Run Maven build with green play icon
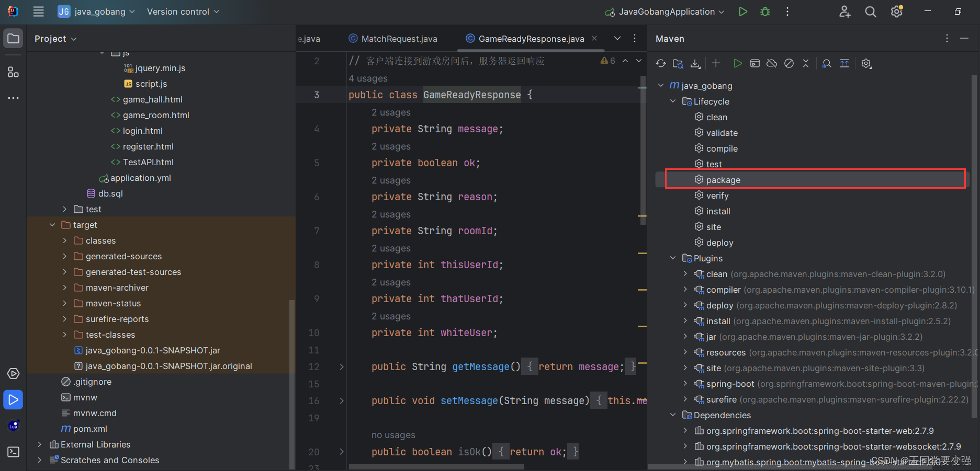 pyautogui.click(x=738, y=64)
